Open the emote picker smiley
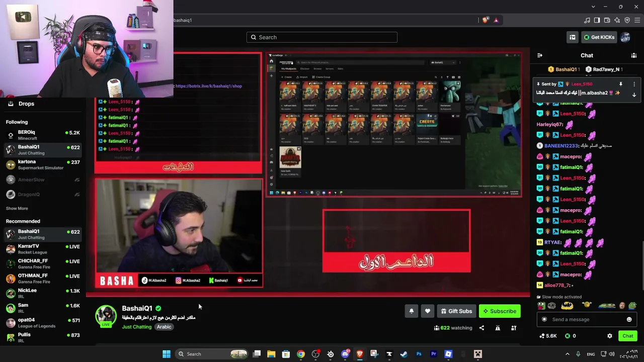The image size is (644, 362). [x=629, y=319]
